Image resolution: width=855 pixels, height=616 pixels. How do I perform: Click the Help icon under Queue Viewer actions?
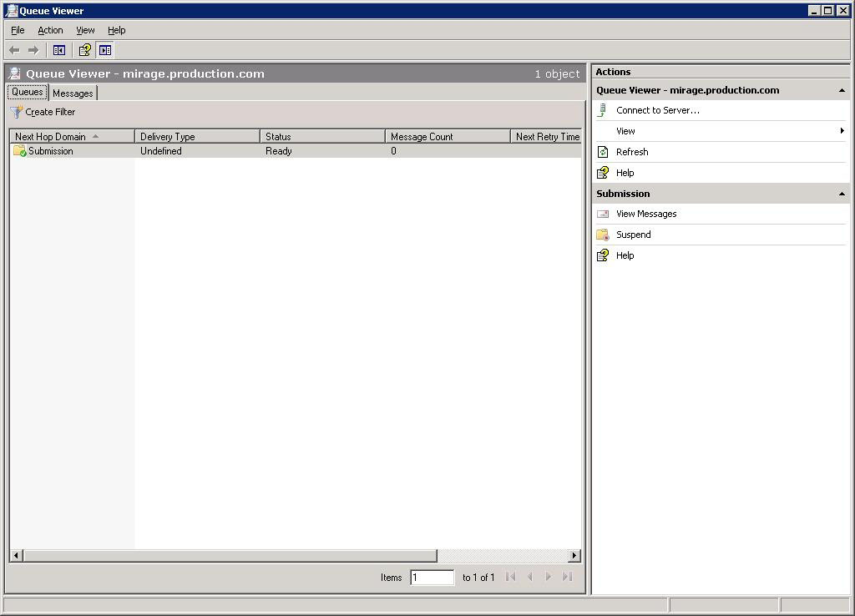click(x=603, y=173)
